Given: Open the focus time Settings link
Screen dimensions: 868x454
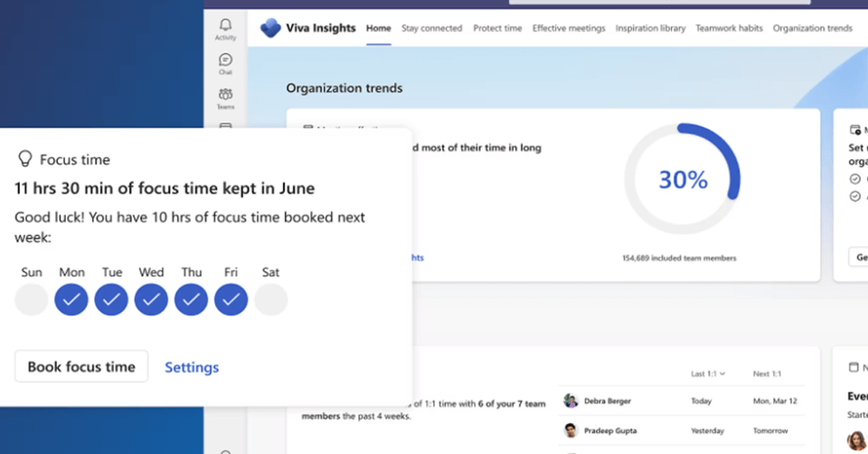Looking at the screenshot, I should click(x=192, y=367).
